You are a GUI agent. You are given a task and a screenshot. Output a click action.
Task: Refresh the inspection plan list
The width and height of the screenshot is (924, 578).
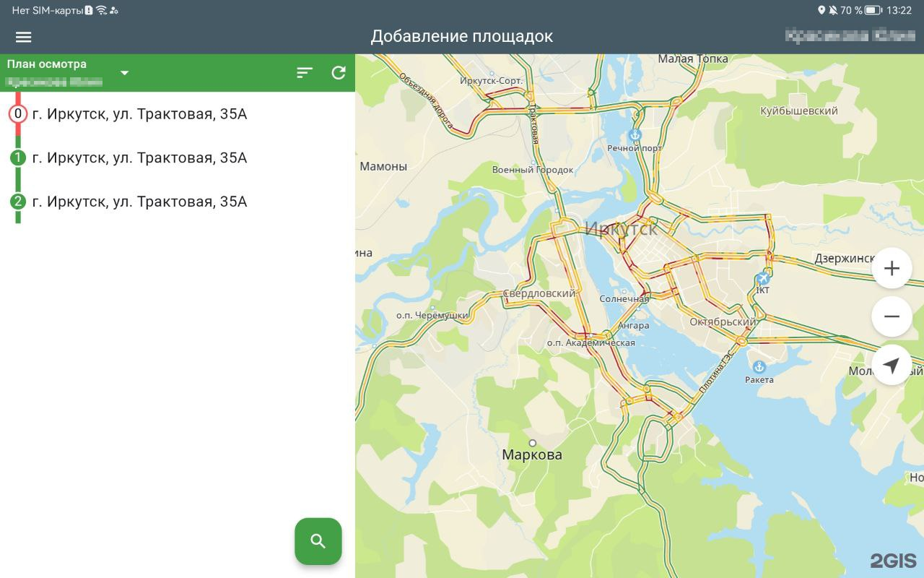click(x=339, y=72)
